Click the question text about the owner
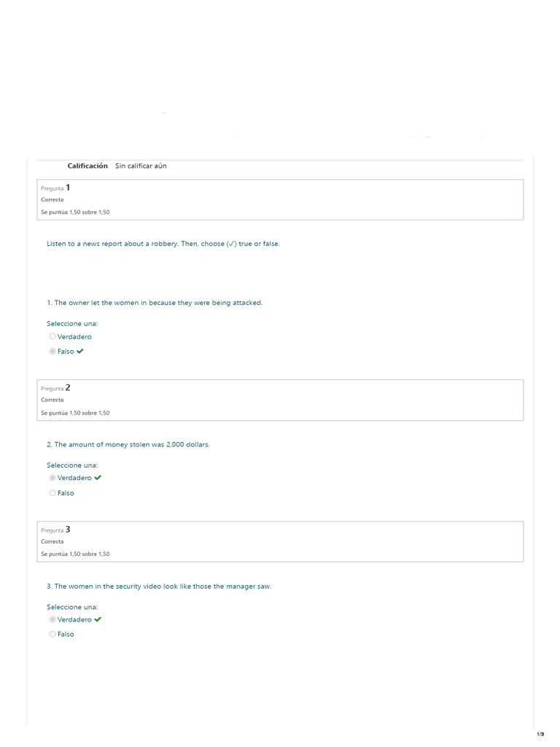 pos(155,303)
